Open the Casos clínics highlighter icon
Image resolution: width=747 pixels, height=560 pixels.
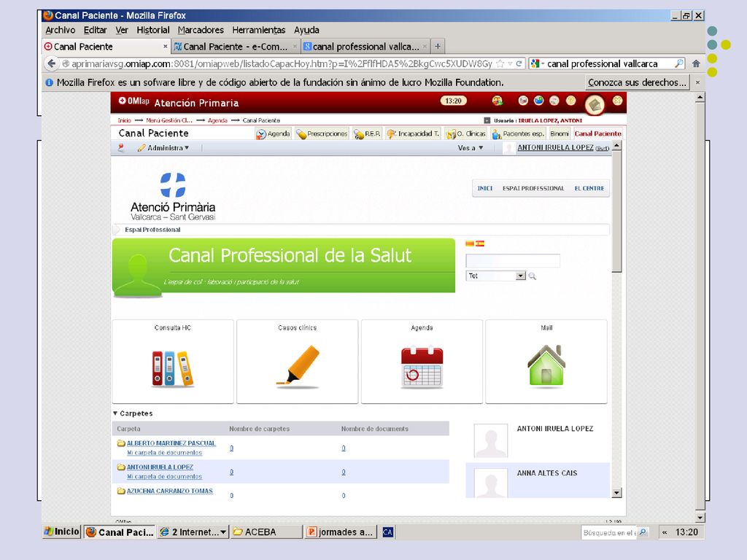click(x=298, y=367)
